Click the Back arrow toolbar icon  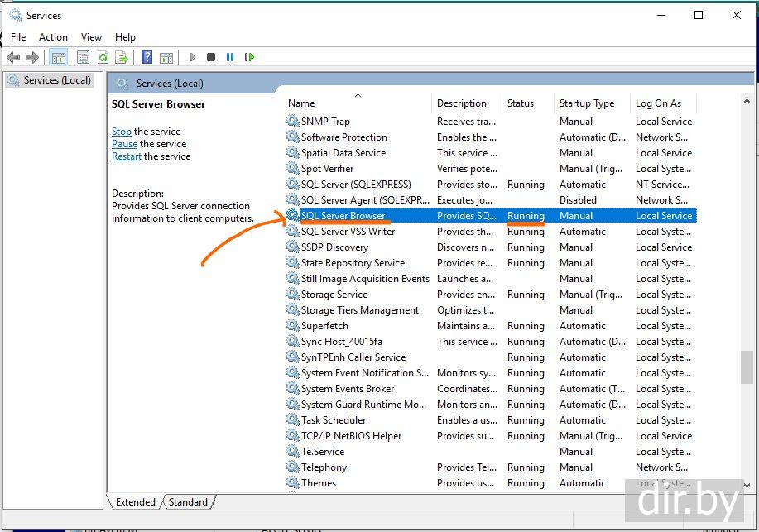coord(13,57)
